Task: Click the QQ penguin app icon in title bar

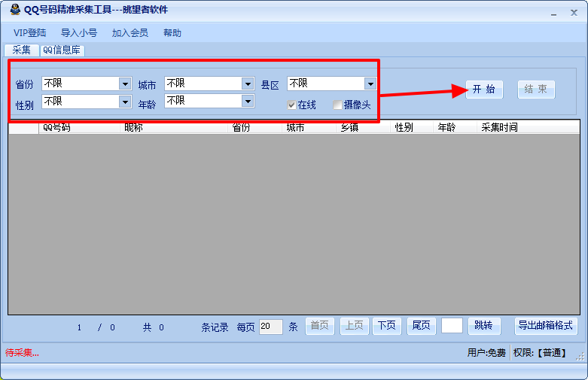Action: tap(15, 9)
